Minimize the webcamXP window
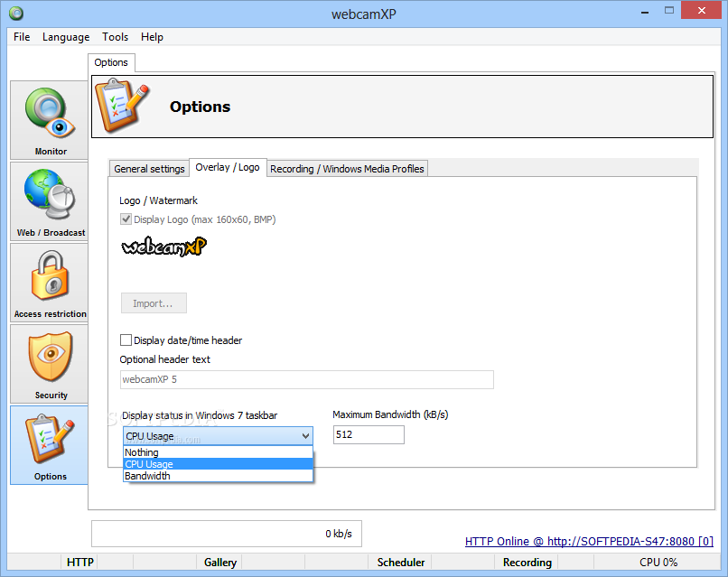728x577 pixels. coord(644,11)
